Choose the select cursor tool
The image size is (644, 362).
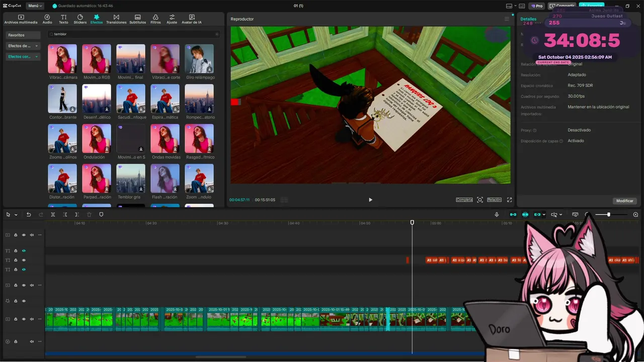[8, 215]
